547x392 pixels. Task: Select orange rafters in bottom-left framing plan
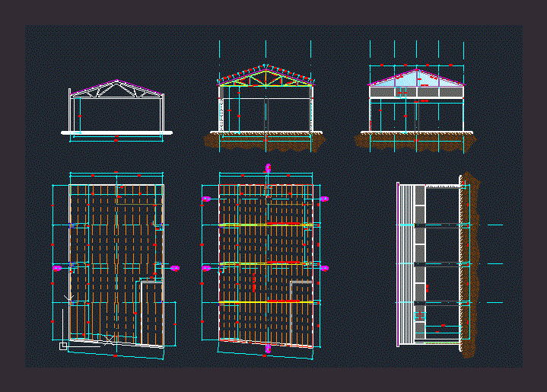(114, 251)
